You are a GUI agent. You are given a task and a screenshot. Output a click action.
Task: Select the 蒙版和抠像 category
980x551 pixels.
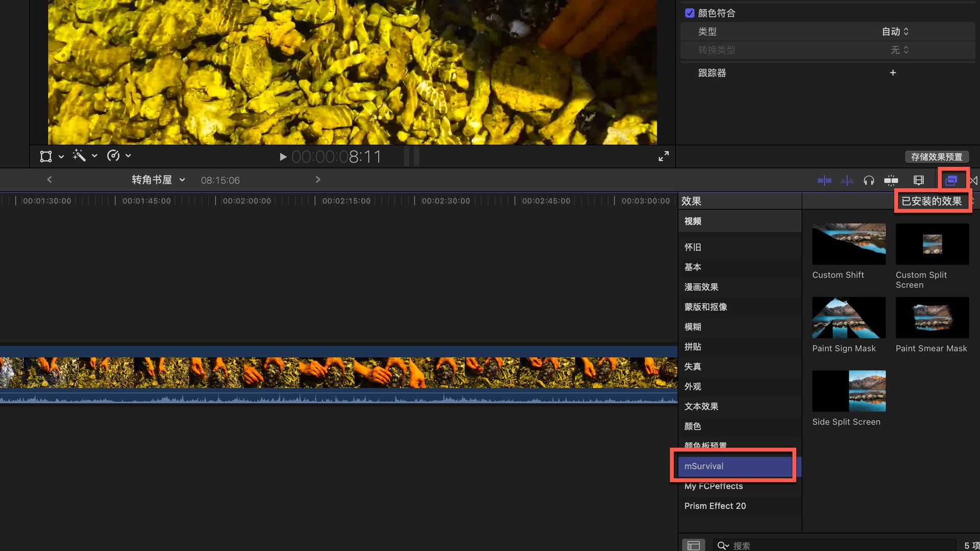point(740,307)
